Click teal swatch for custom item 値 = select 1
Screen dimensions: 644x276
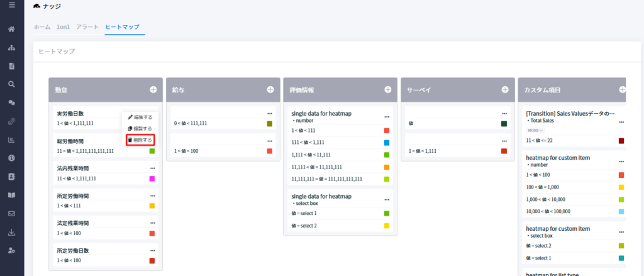tap(621, 258)
